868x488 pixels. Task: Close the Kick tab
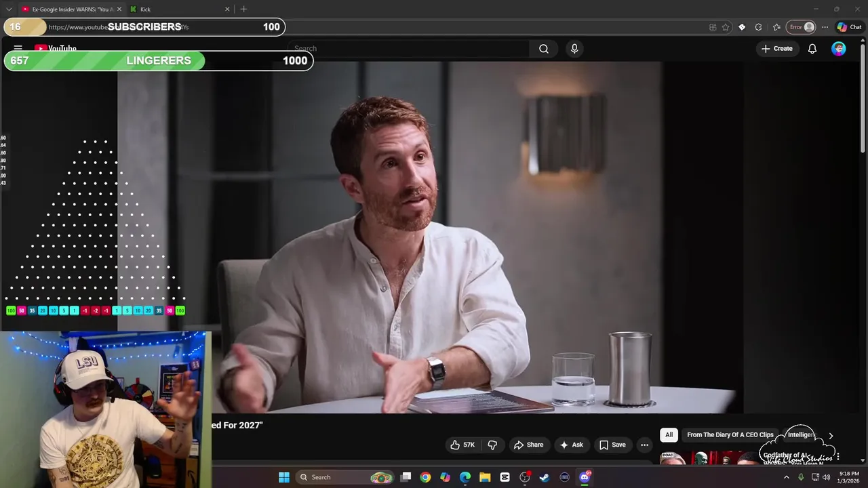pos(227,9)
